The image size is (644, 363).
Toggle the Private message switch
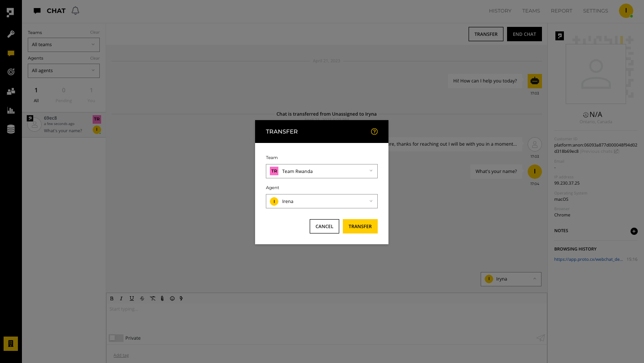pos(116,338)
